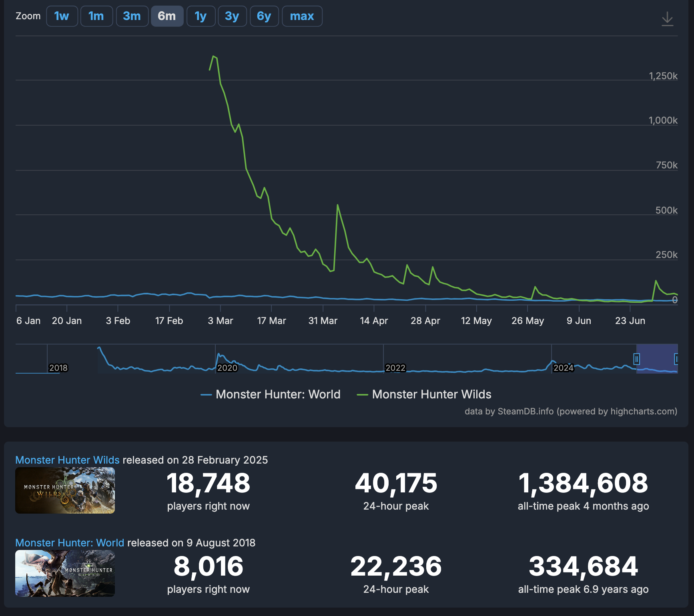Click the 750k y-axis label
Image resolution: width=694 pixels, height=616 pixels.
click(x=666, y=165)
